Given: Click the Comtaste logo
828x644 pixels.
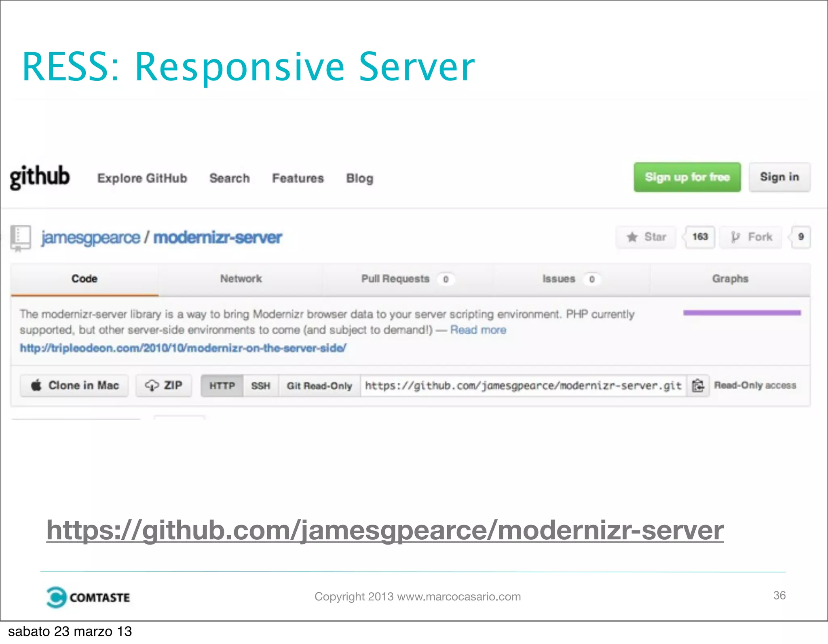Looking at the screenshot, I should tap(88, 597).
